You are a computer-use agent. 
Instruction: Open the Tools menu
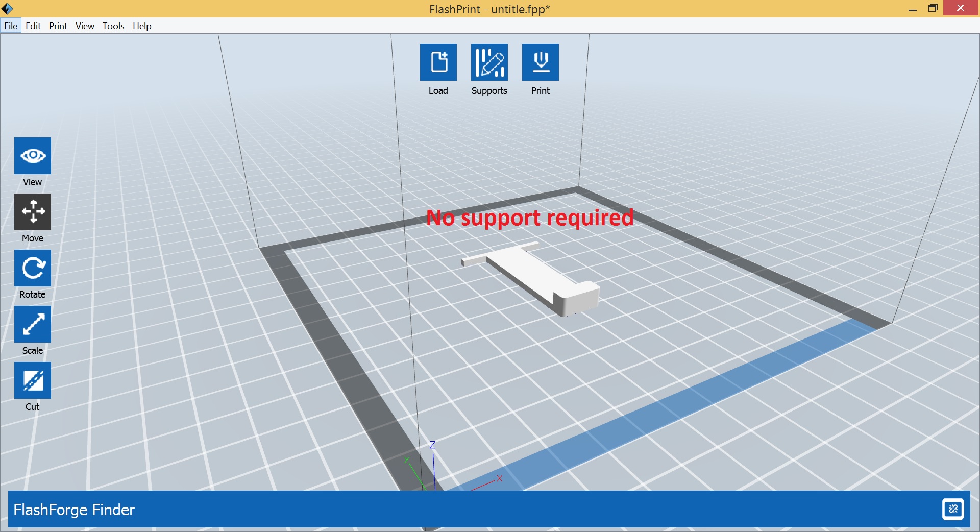click(113, 26)
